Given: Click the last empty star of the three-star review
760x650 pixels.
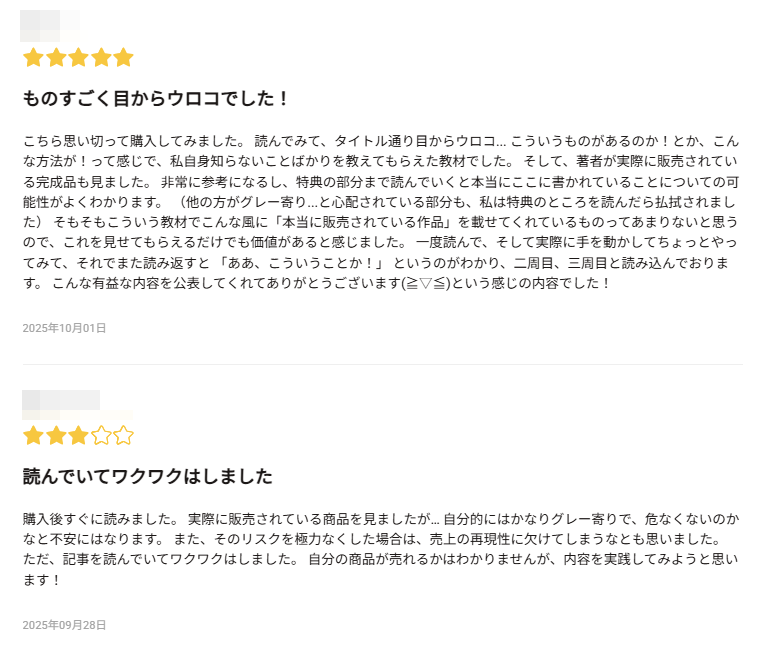Looking at the screenshot, I should click(x=123, y=435).
